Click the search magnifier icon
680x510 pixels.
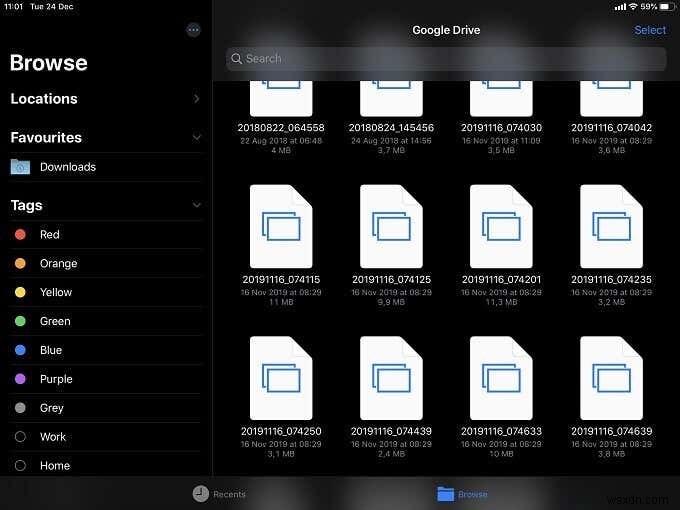pos(236,59)
